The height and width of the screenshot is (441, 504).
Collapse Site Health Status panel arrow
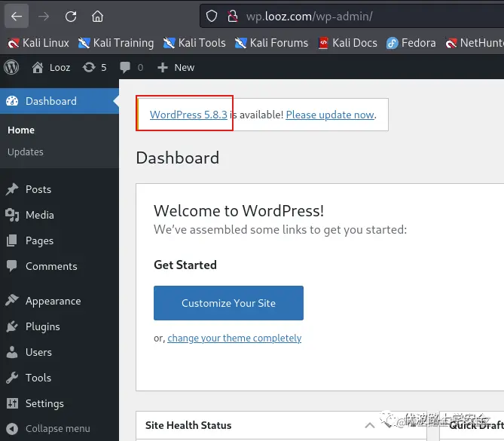(x=370, y=426)
